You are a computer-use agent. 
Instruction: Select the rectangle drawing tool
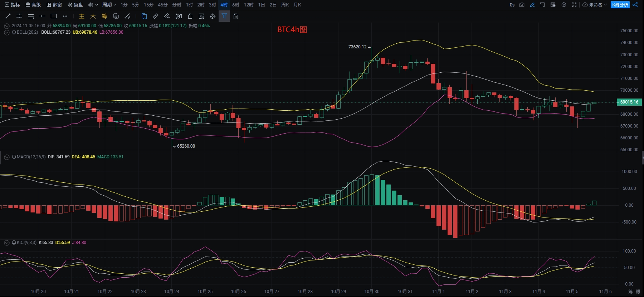click(x=54, y=16)
